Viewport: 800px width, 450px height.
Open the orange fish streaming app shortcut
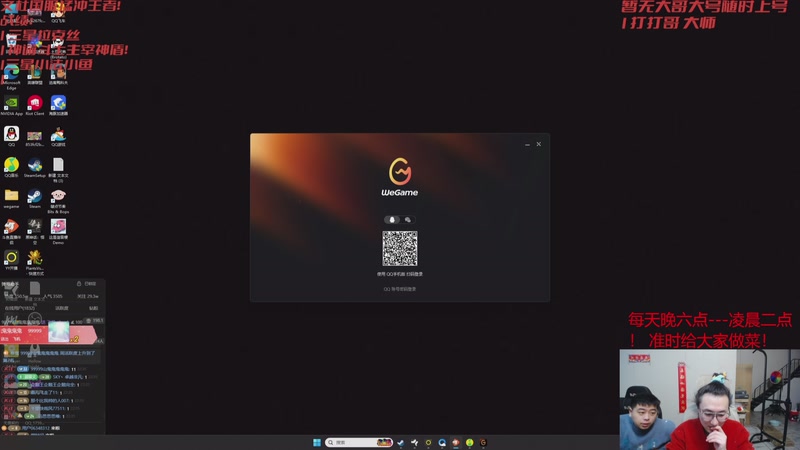point(11,231)
